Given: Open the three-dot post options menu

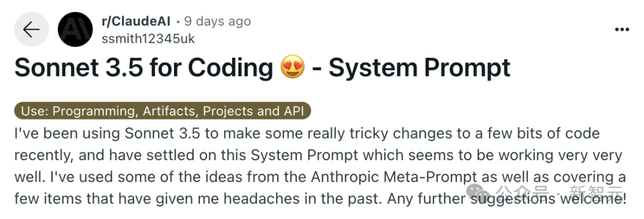Looking at the screenshot, I should [x=621, y=30].
